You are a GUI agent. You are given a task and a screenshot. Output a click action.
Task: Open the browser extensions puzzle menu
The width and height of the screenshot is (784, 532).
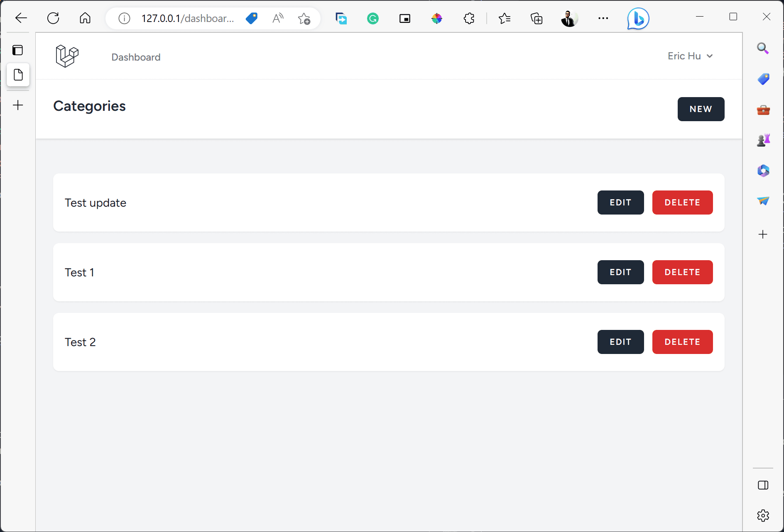(x=469, y=18)
